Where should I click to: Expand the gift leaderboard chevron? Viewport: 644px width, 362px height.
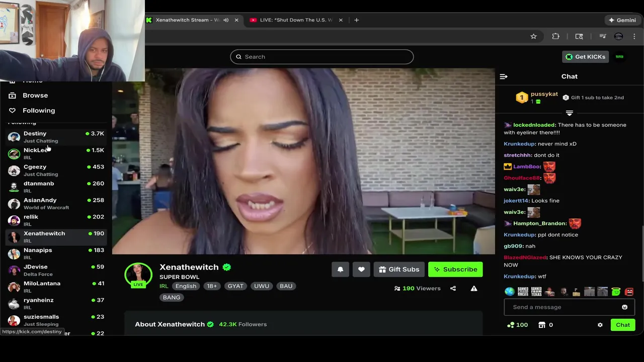click(570, 113)
